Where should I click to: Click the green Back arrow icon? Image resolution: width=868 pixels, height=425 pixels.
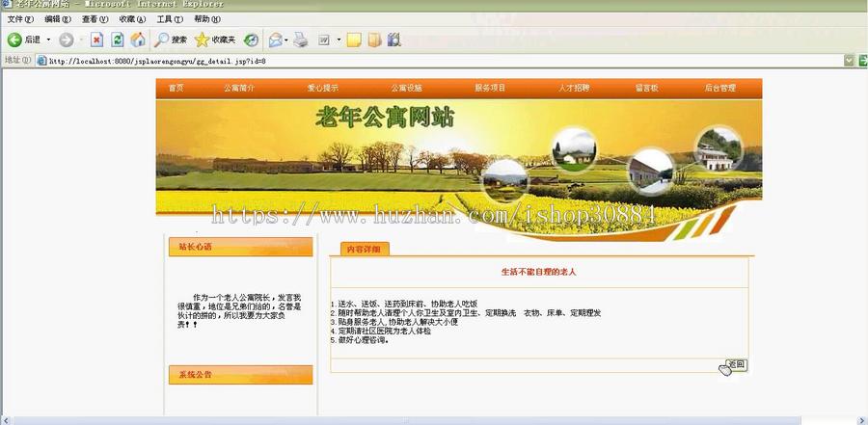pos(14,40)
